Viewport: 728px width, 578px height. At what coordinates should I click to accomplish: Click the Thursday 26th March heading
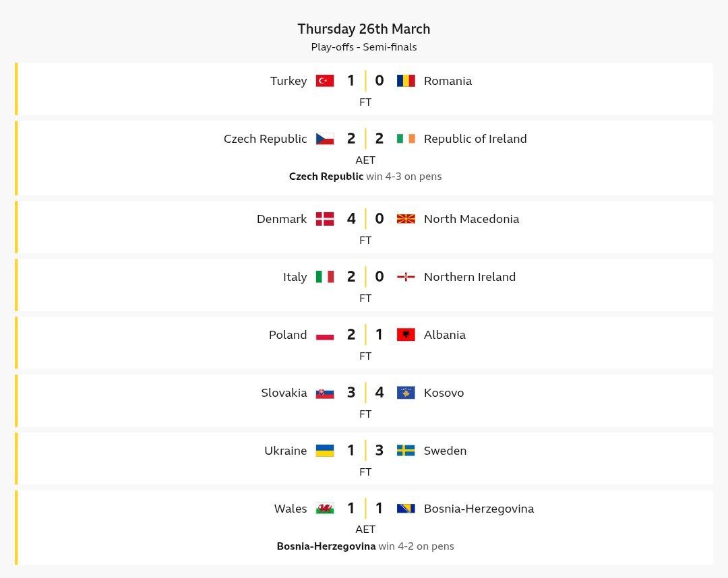364,29
